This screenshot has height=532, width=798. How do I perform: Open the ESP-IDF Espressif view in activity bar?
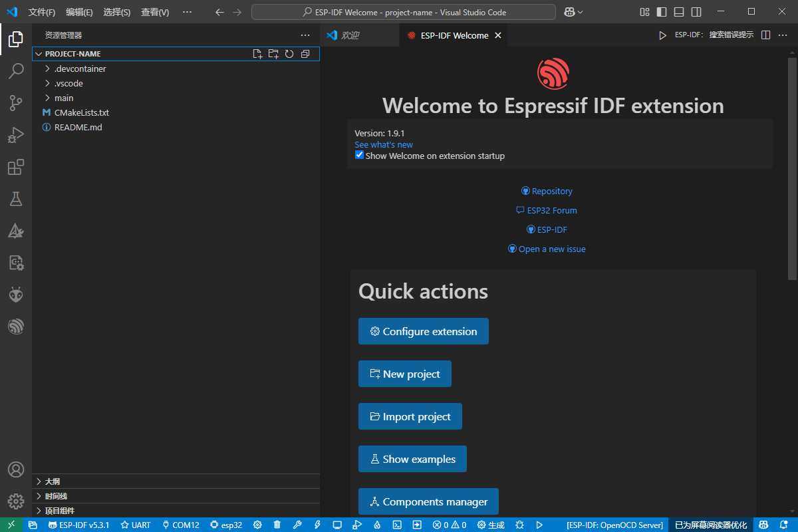[x=16, y=327]
